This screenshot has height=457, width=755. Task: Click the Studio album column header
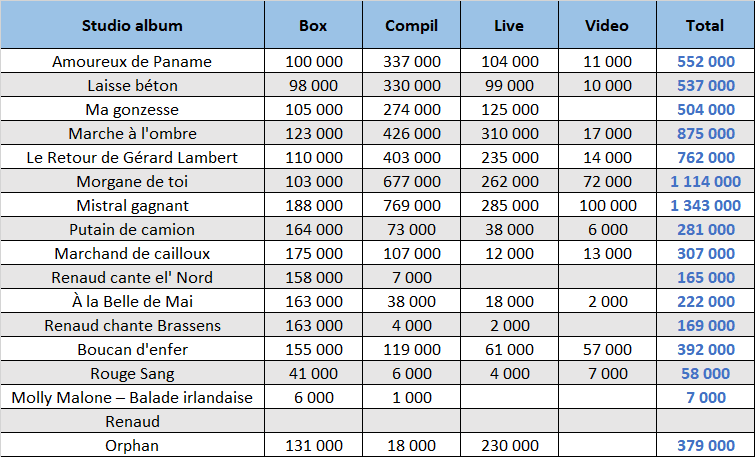(132, 25)
